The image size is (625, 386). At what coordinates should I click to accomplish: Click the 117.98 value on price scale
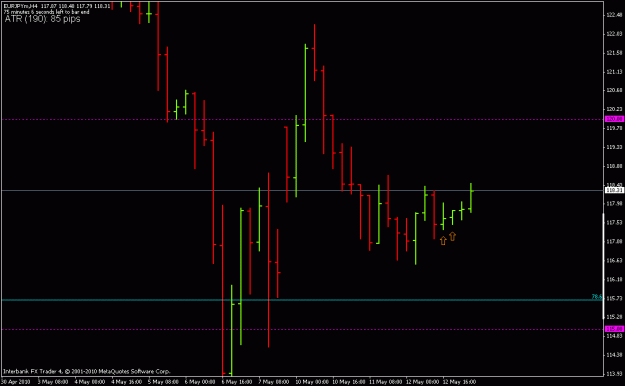(x=614, y=203)
